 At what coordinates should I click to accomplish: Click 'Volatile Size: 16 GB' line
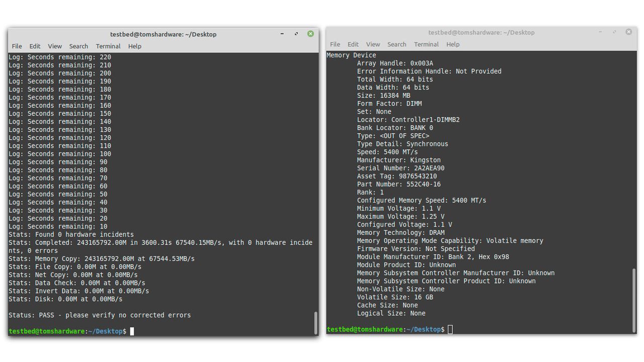395,297
